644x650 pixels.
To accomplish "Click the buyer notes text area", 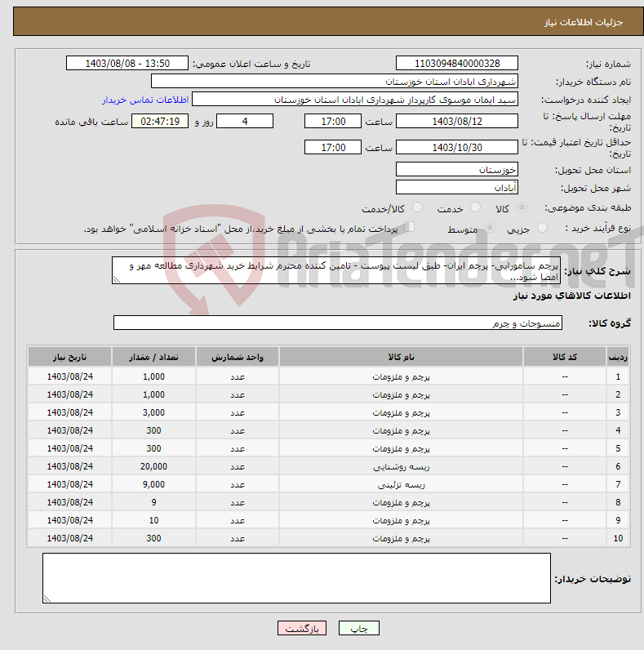I will (296, 578).
